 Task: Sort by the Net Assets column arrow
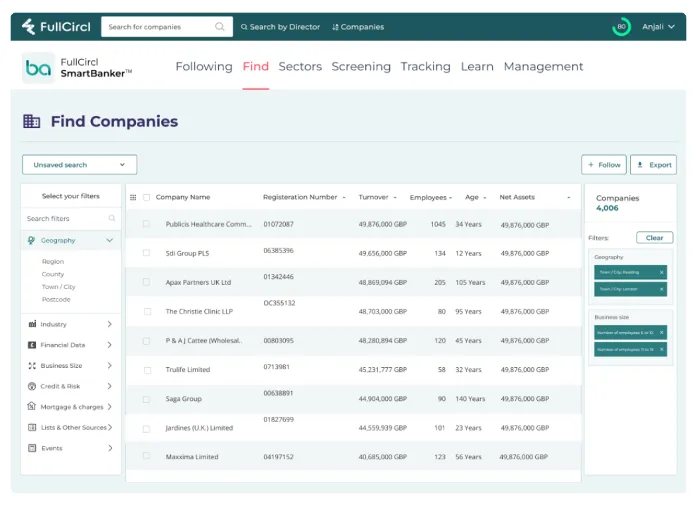coord(569,198)
